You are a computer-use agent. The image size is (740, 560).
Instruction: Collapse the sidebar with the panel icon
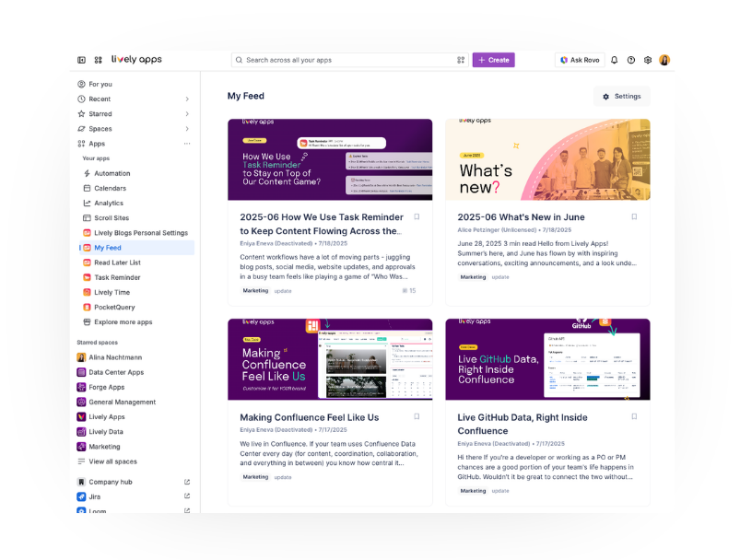81,60
